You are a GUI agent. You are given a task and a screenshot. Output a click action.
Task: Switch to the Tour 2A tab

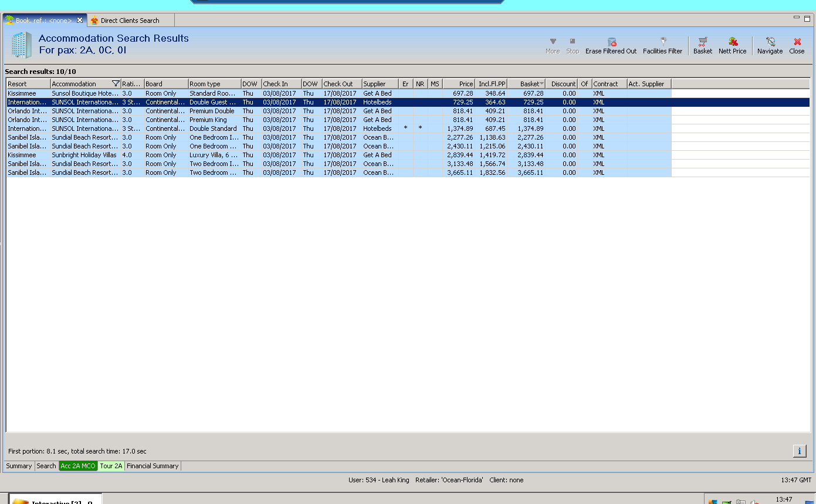pyautogui.click(x=111, y=466)
